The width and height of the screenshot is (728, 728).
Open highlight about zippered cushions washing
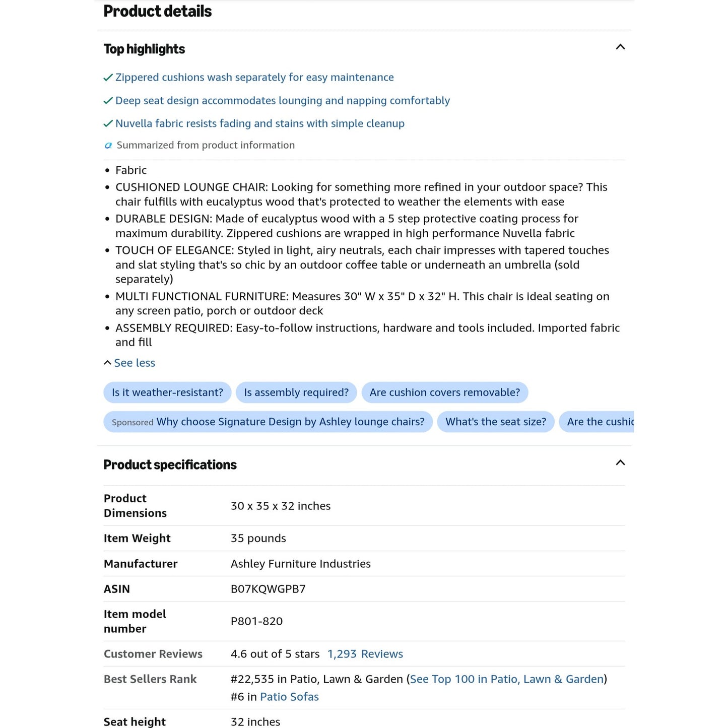coord(254,77)
